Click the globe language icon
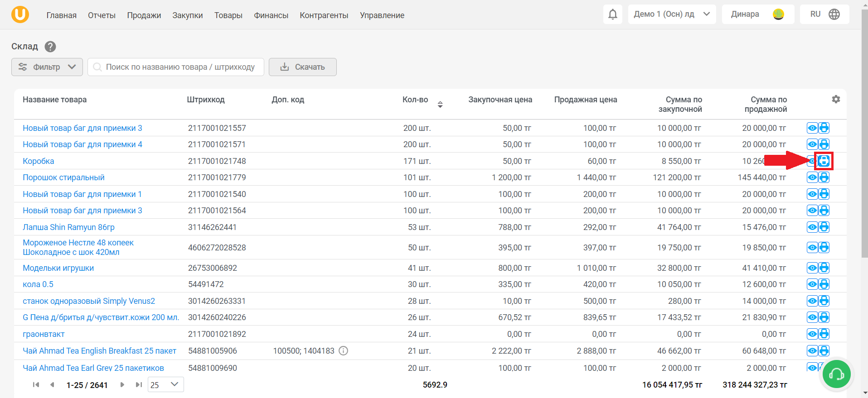Viewport: 868px width, 398px height. click(834, 14)
